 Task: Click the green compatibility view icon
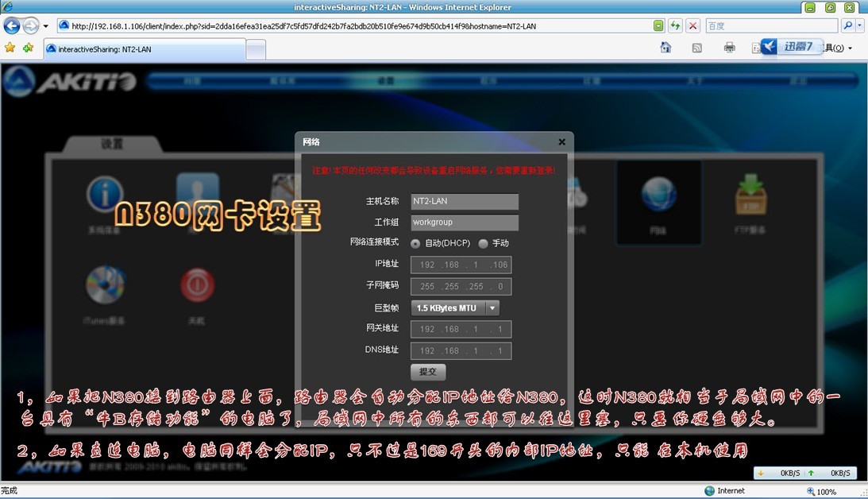click(658, 25)
